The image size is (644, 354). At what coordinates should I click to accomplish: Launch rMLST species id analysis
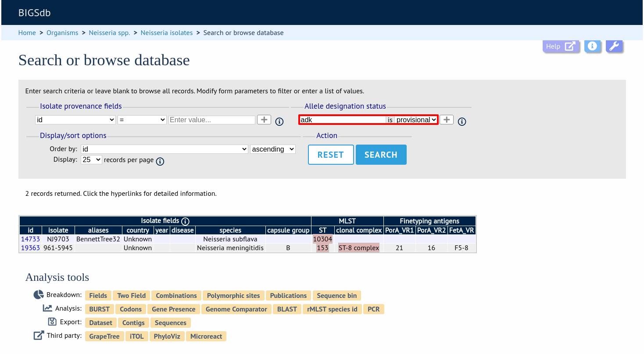[x=333, y=309]
